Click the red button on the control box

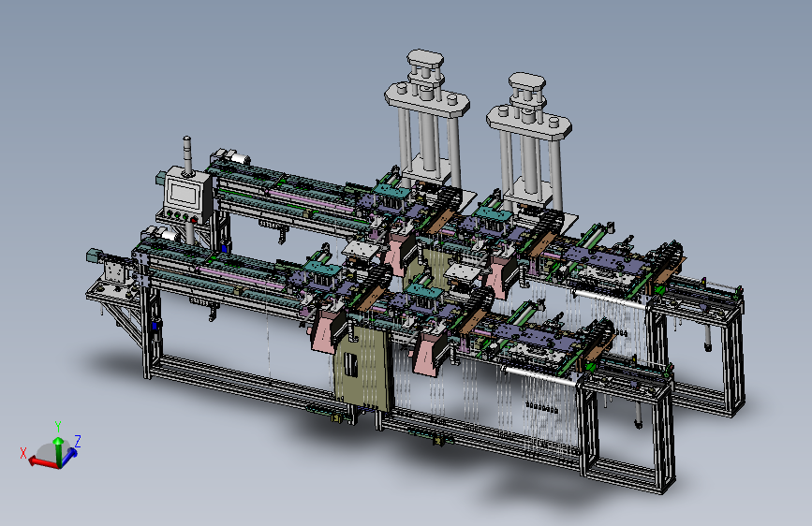click(194, 220)
